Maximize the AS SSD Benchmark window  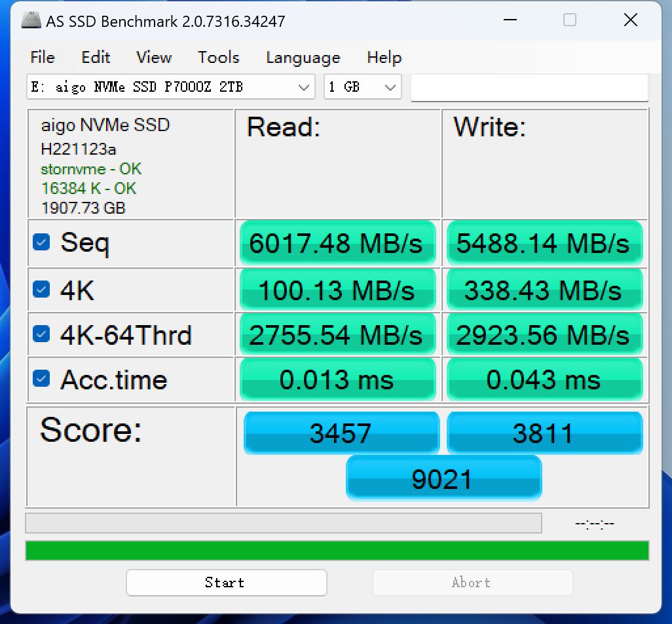click(x=570, y=20)
